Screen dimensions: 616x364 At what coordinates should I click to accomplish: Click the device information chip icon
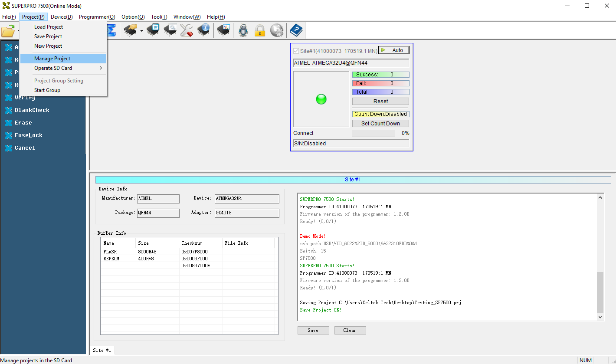[x=203, y=30]
